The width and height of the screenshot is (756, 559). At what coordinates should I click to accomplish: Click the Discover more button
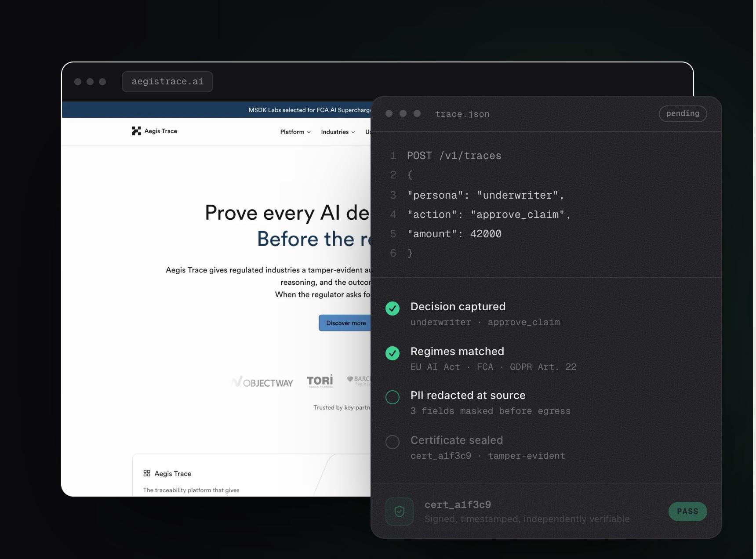(x=345, y=323)
